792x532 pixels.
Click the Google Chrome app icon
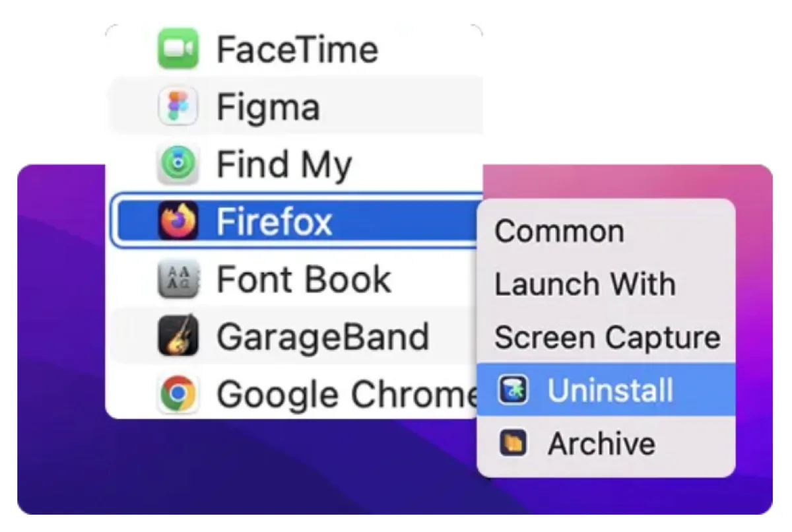178,394
